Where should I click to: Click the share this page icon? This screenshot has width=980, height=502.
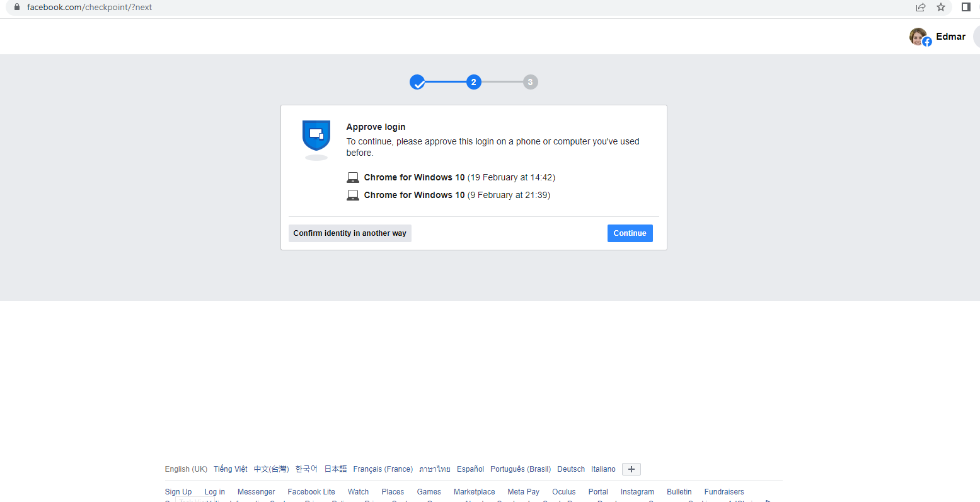point(921,7)
